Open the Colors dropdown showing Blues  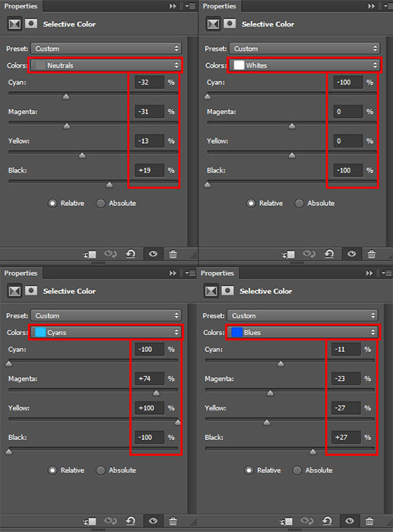(x=303, y=332)
